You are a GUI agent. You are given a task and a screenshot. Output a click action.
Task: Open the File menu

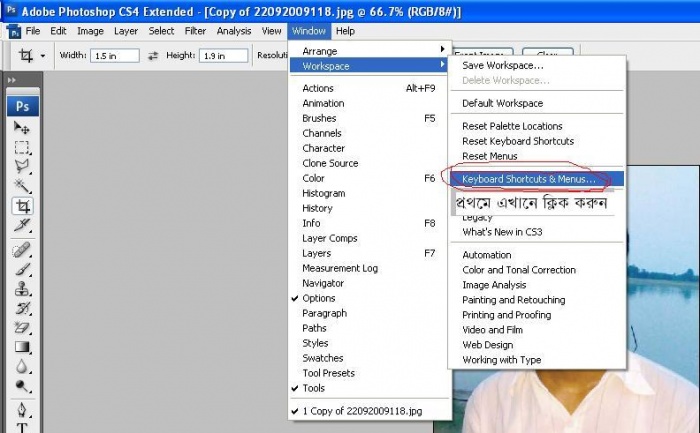[33, 31]
